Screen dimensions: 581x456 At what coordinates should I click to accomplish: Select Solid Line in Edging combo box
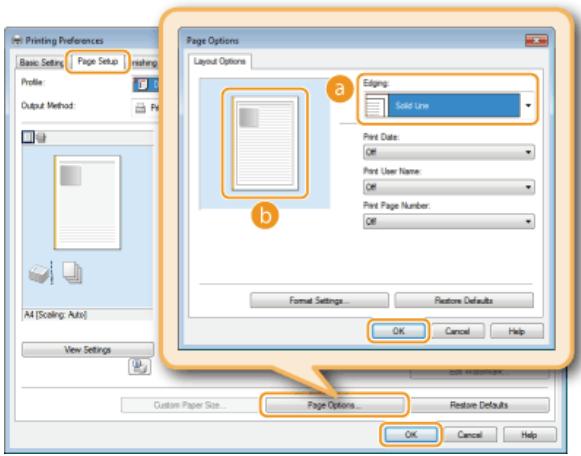(x=449, y=106)
